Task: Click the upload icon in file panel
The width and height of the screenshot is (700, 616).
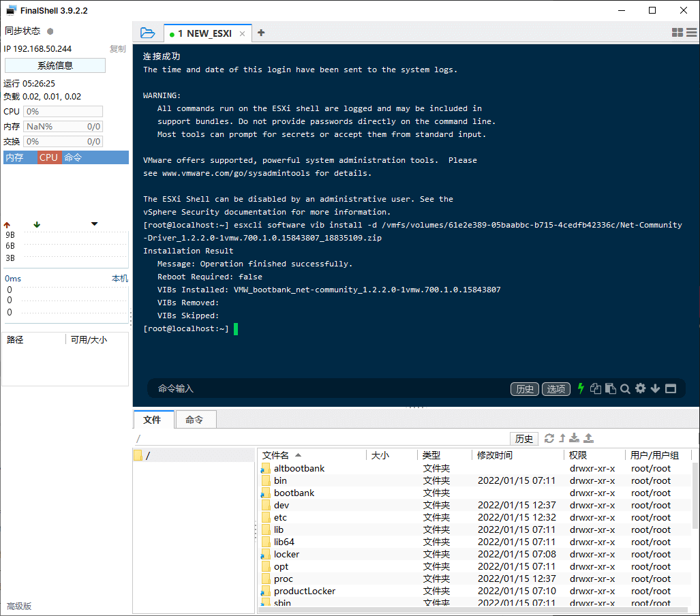Action: pyautogui.click(x=589, y=438)
